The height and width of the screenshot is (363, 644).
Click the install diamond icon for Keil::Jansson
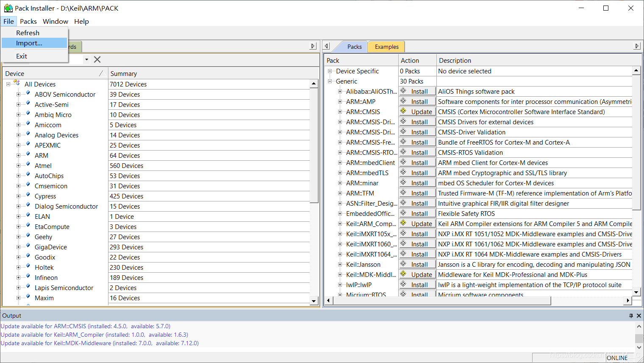click(x=403, y=264)
